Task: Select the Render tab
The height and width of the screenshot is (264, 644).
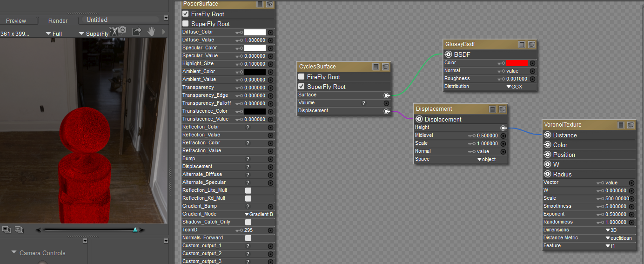Action: (58, 21)
